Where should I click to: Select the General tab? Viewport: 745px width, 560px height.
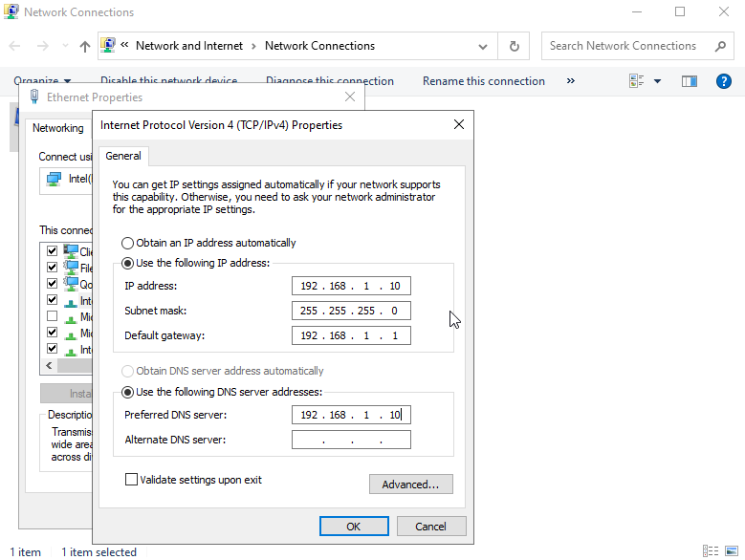tap(123, 156)
